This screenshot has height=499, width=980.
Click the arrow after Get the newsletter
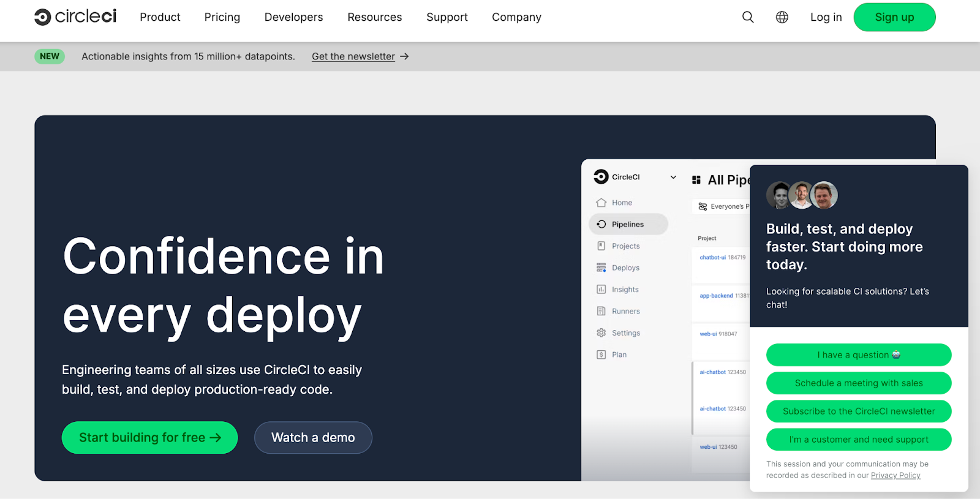[404, 56]
